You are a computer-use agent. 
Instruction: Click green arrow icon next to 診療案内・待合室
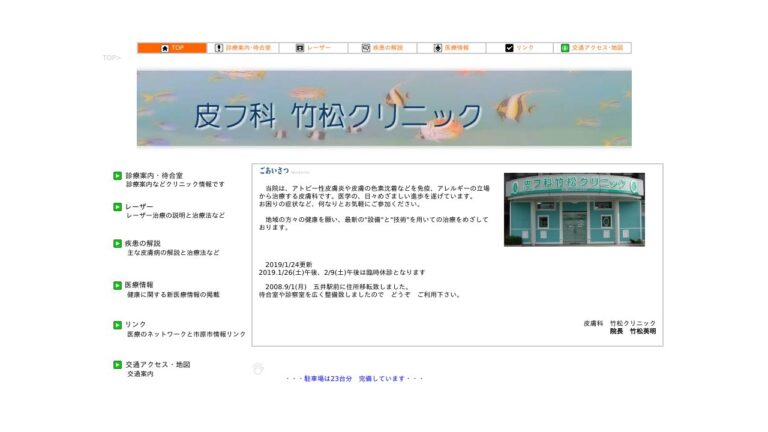[x=118, y=176]
